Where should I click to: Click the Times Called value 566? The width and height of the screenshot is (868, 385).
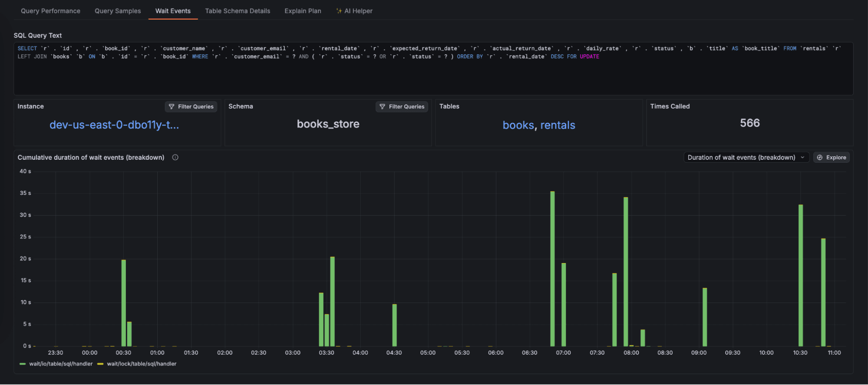click(750, 123)
